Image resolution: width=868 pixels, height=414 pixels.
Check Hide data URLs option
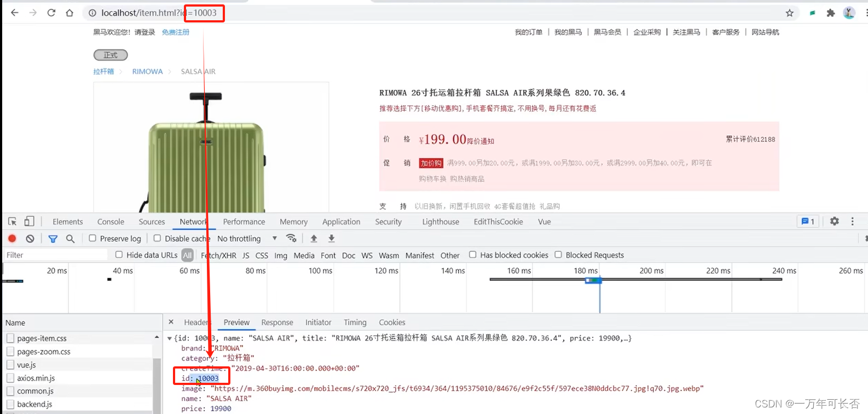[119, 255]
